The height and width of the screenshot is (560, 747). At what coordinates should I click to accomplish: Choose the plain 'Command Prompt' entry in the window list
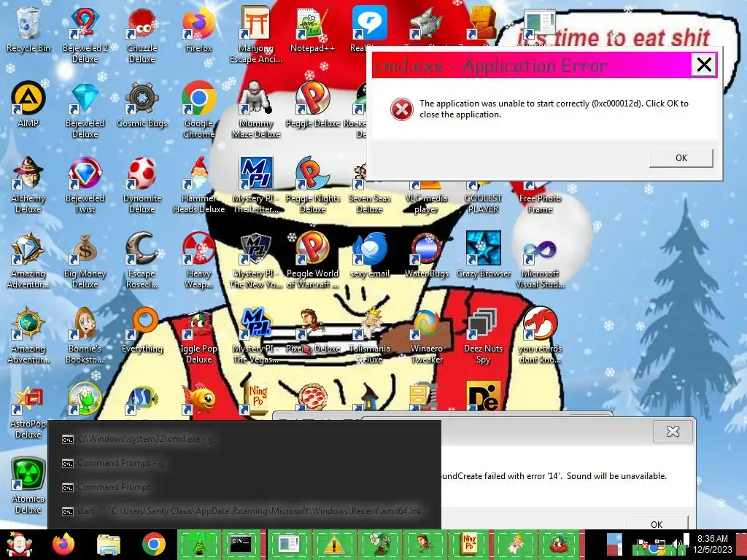coord(244,487)
